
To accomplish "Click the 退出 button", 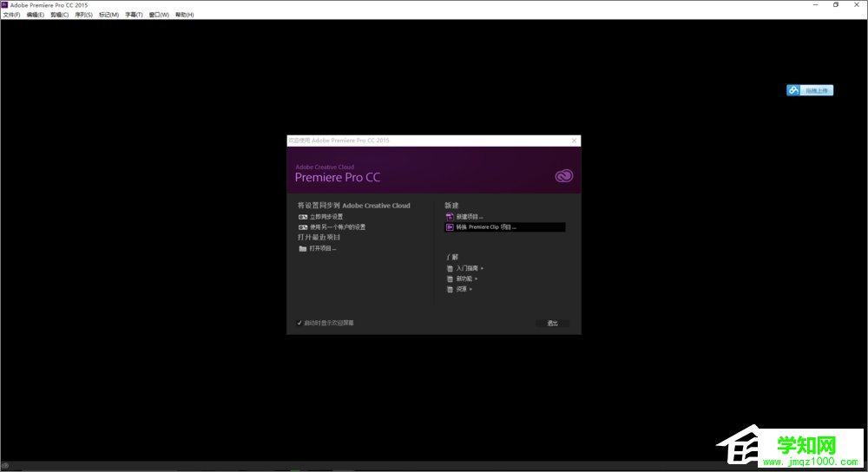I will (552, 323).
